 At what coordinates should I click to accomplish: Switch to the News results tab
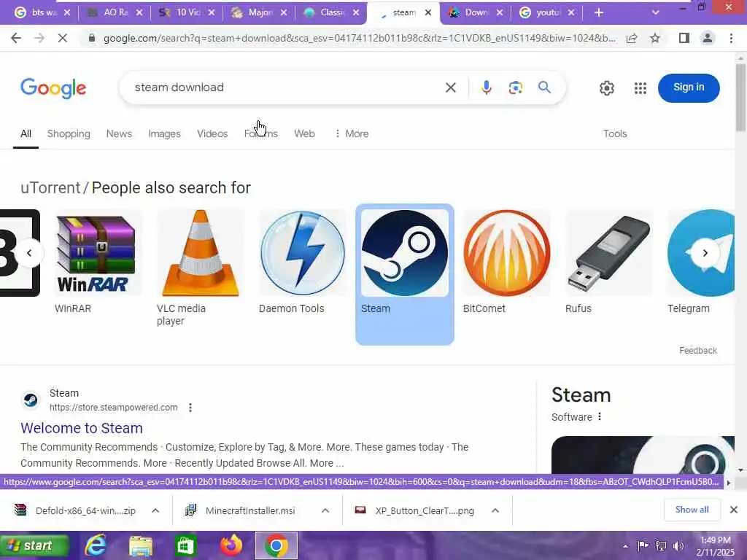pyautogui.click(x=119, y=134)
